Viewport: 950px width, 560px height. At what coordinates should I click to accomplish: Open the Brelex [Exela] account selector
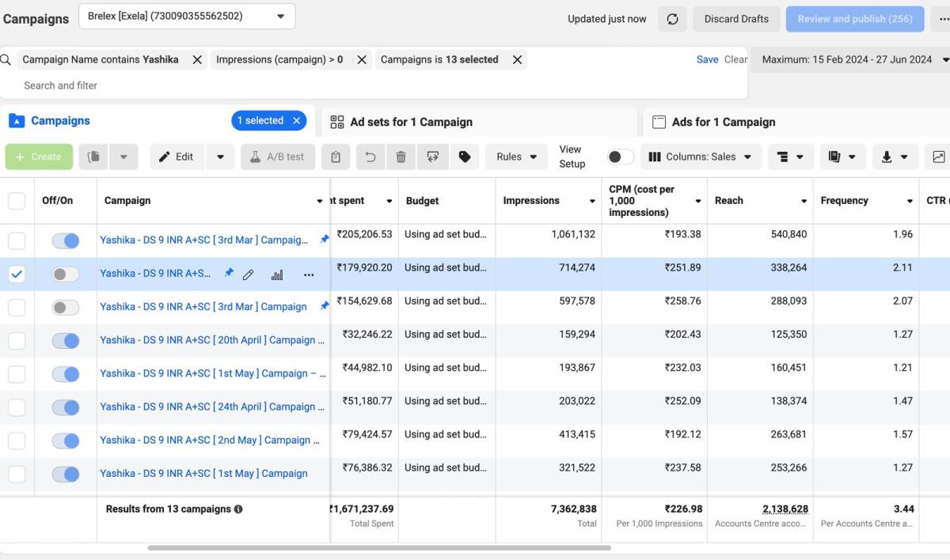[187, 17]
